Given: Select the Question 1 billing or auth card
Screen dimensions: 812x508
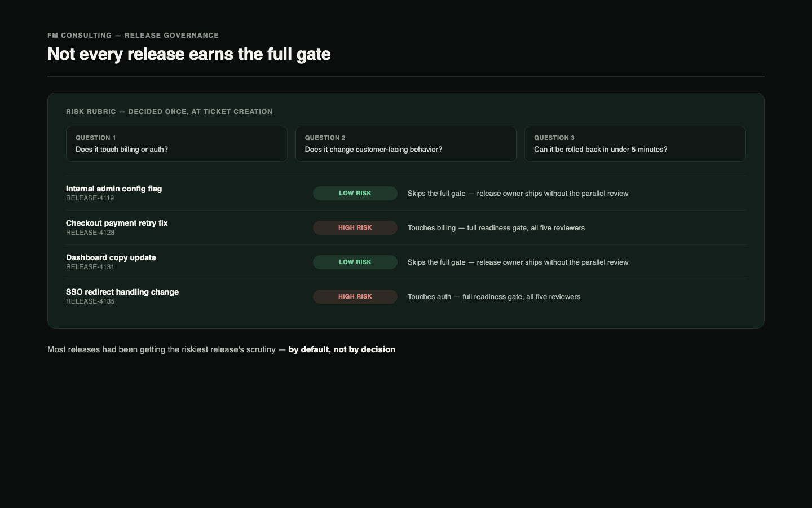Looking at the screenshot, I should click(176, 144).
